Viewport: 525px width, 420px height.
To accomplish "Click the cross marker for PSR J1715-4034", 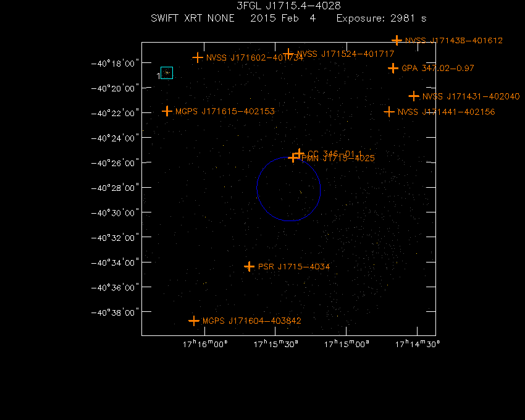I will pyautogui.click(x=249, y=267).
